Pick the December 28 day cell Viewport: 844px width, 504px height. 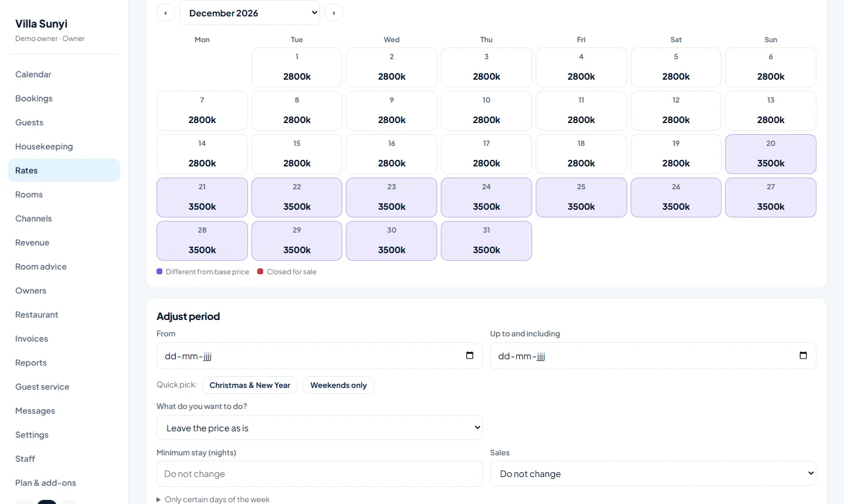[x=202, y=241]
